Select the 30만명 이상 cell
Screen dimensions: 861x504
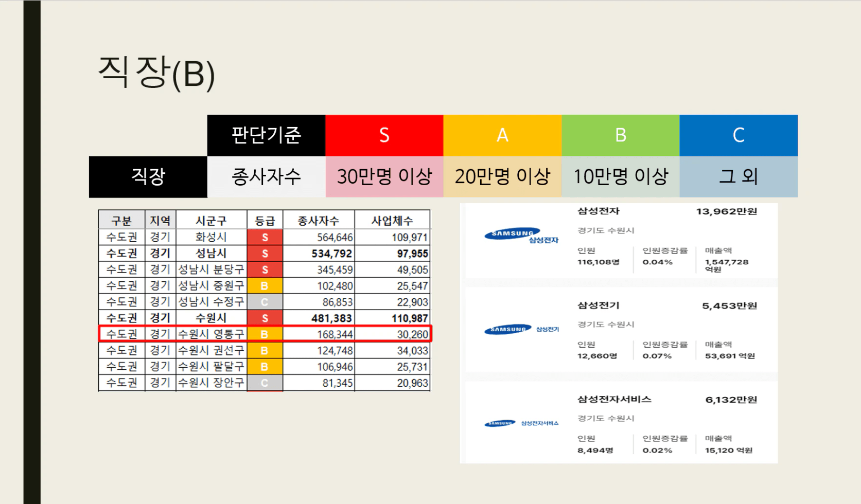tap(384, 176)
